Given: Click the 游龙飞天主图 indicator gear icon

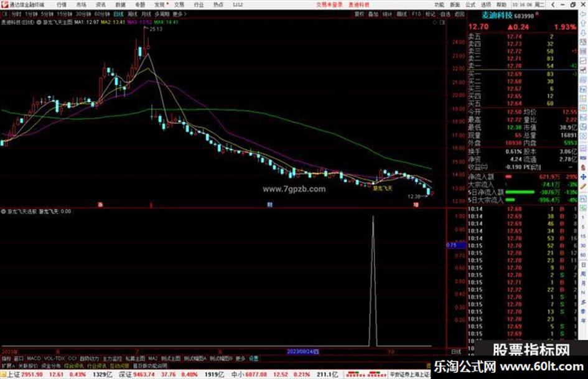Looking at the screenshot, I should (39, 22).
